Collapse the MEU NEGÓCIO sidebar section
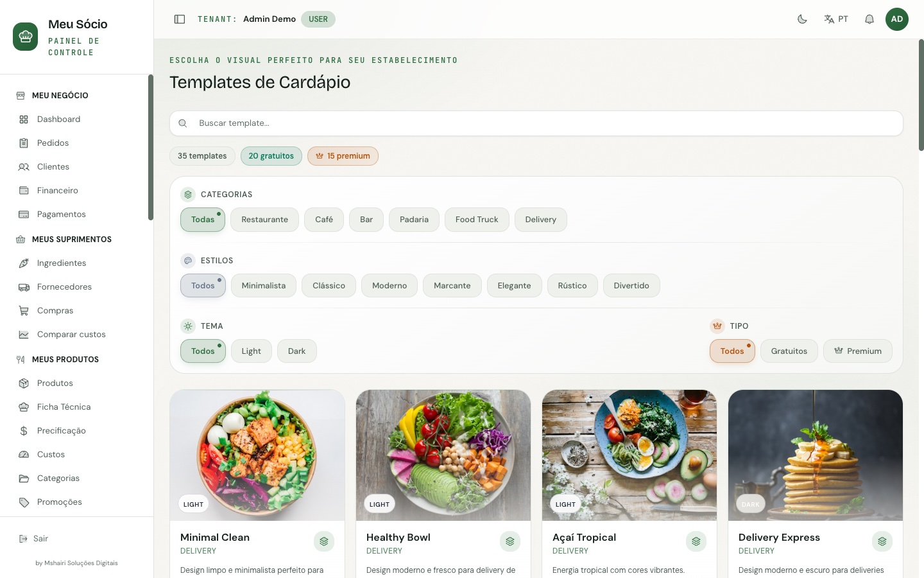The width and height of the screenshot is (924, 578). (x=60, y=96)
